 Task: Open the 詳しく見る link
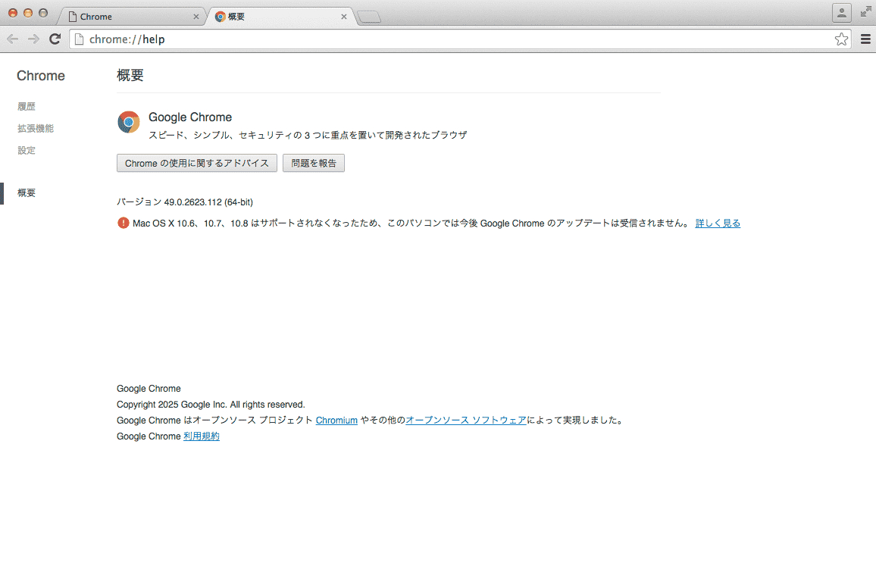[x=718, y=223]
